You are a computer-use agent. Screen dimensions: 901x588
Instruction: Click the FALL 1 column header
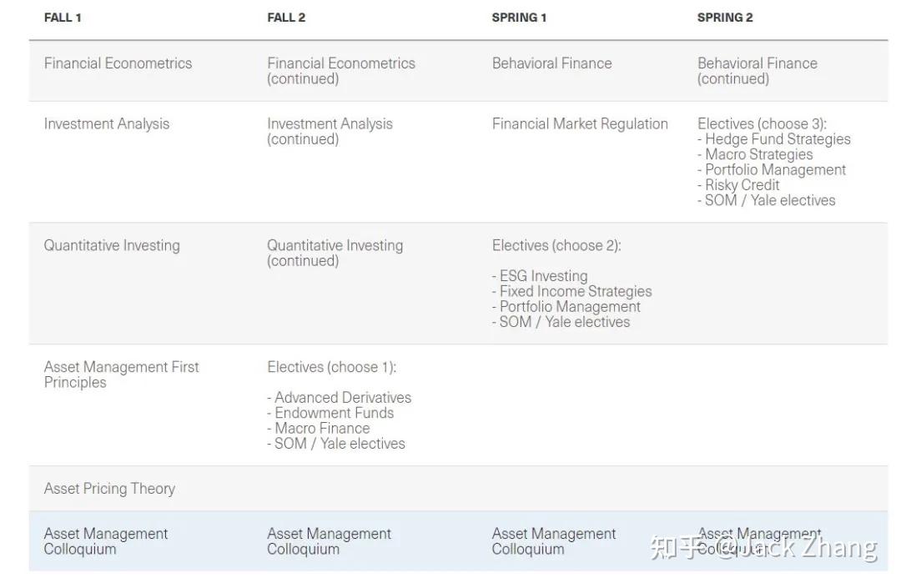63,18
